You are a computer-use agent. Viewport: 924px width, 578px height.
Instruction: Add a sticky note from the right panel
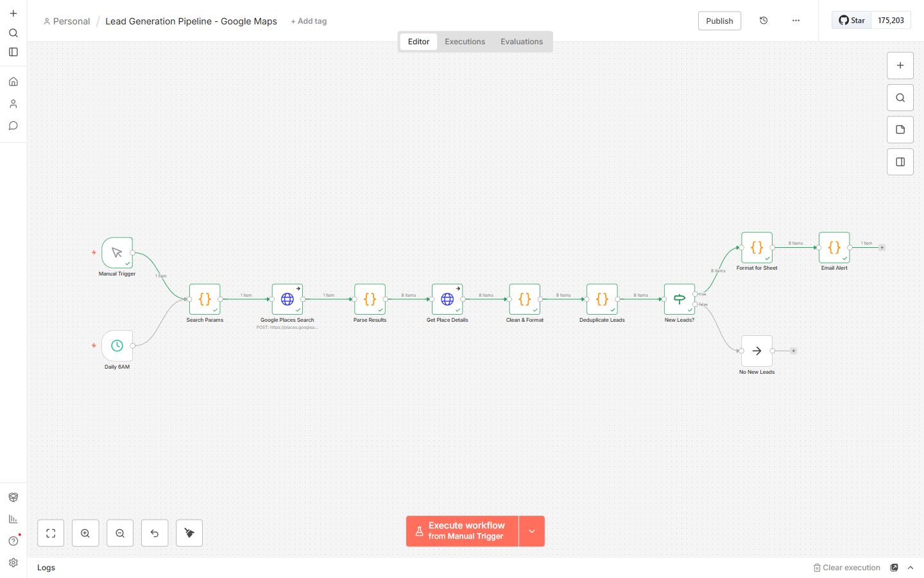click(900, 129)
